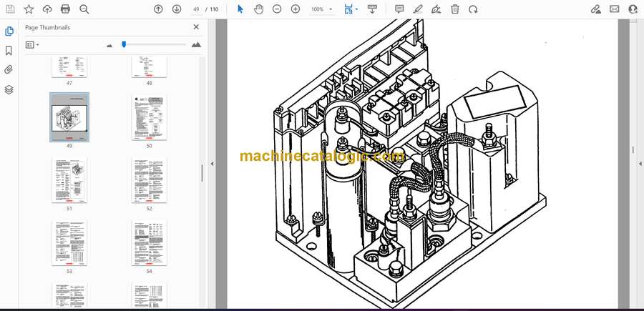Select the Highlight text pen tool
The height and width of the screenshot is (311, 644).
[418, 9]
